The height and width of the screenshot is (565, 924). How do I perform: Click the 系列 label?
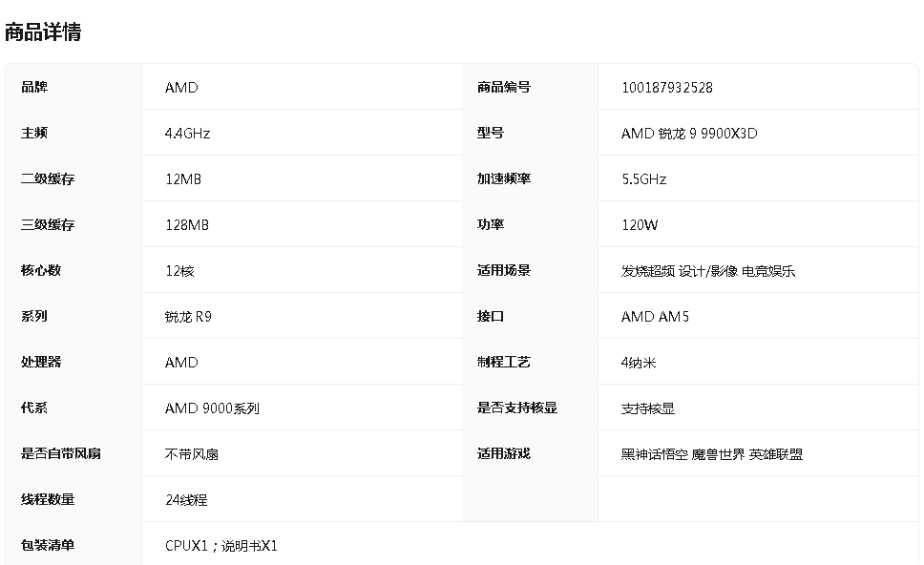tap(34, 316)
